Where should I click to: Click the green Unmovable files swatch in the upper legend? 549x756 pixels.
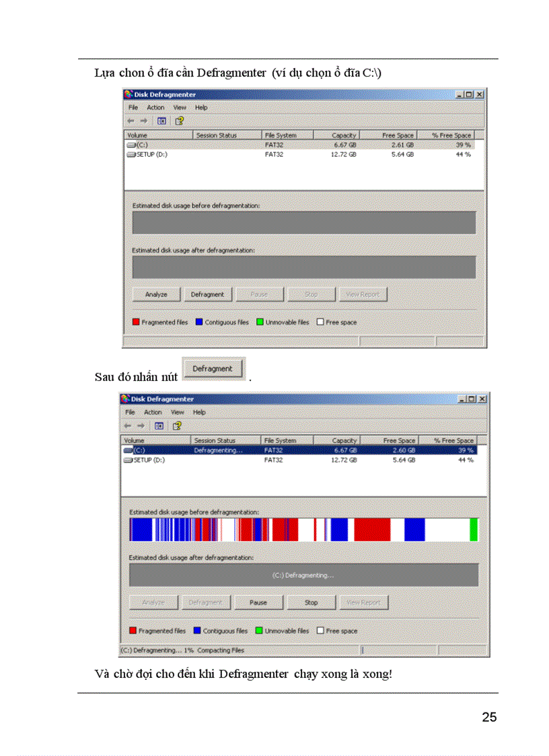coord(260,322)
